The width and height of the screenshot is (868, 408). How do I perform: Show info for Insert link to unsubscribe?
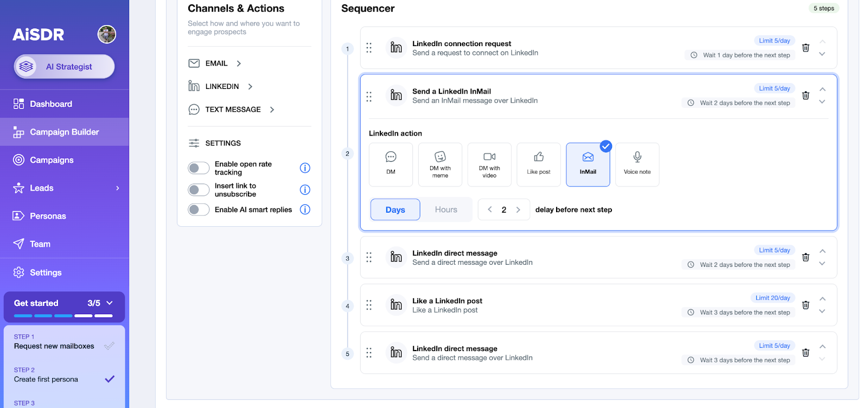[305, 190]
